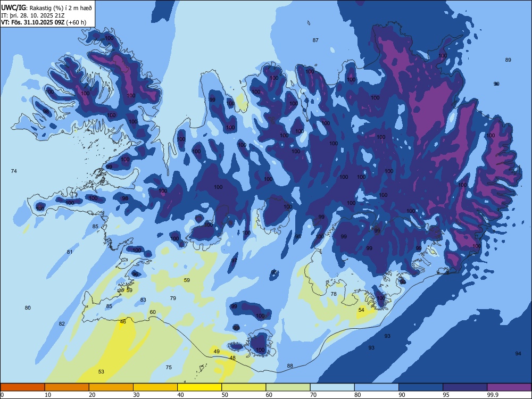532x399 pixels.
Task: Click the humidity value '53' in the southwest sea
Action: coord(101,372)
